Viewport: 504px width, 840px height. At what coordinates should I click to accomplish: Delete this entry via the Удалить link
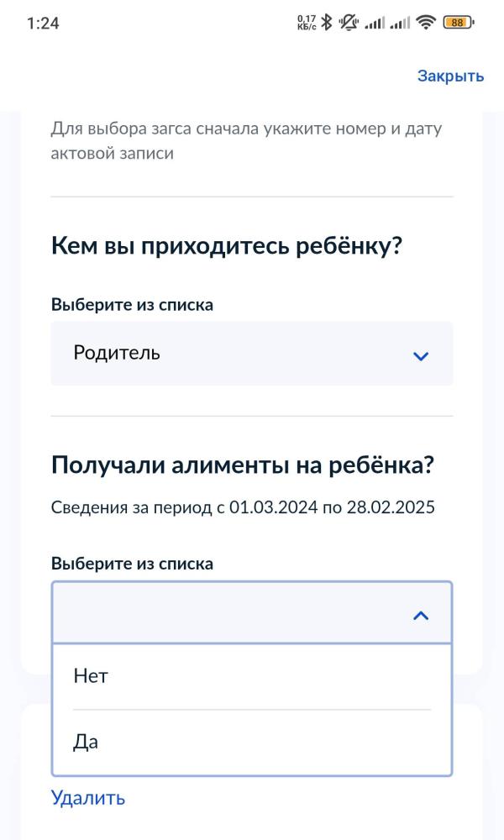point(87,798)
